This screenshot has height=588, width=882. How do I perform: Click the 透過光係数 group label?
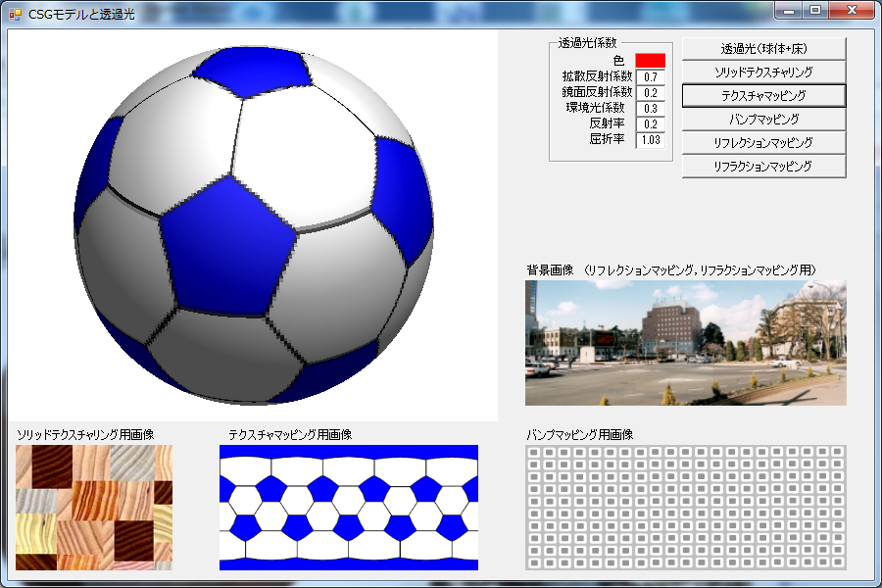click(x=587, y=43)
